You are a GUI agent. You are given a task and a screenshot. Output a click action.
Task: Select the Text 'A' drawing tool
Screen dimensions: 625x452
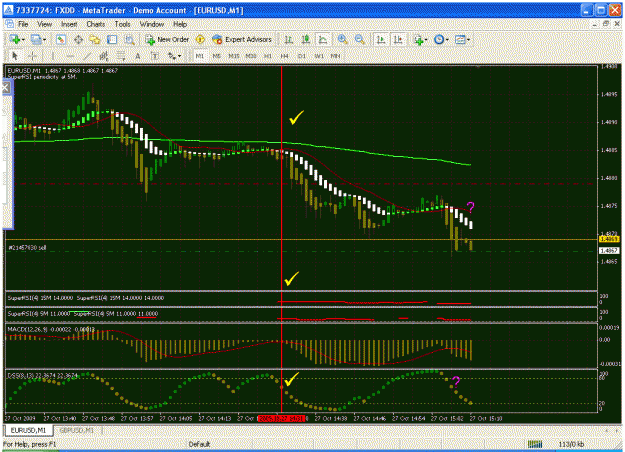click(138, 56)
